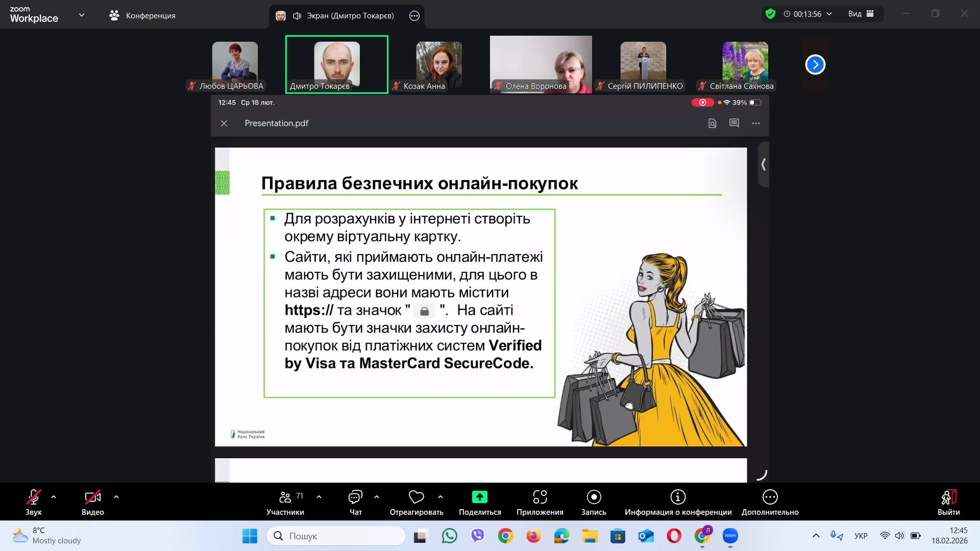Click the Leave meeting button
This screenshot has width=980, height=551.
[x=948, y=503]
